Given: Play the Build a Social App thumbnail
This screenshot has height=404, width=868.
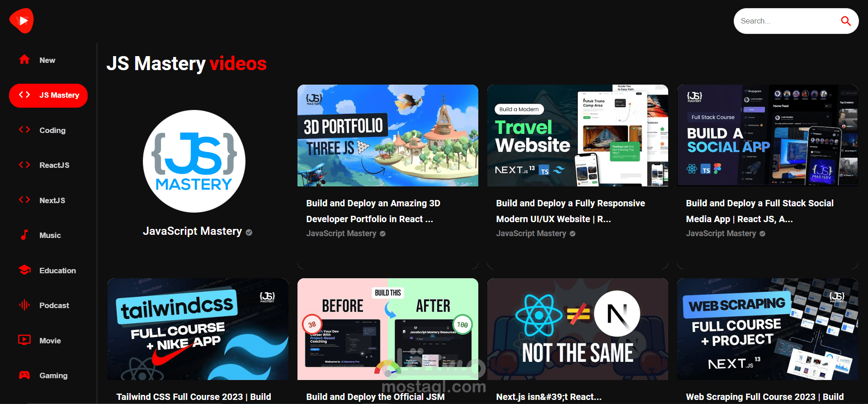Looking at the screenshot, I should 768,135.
